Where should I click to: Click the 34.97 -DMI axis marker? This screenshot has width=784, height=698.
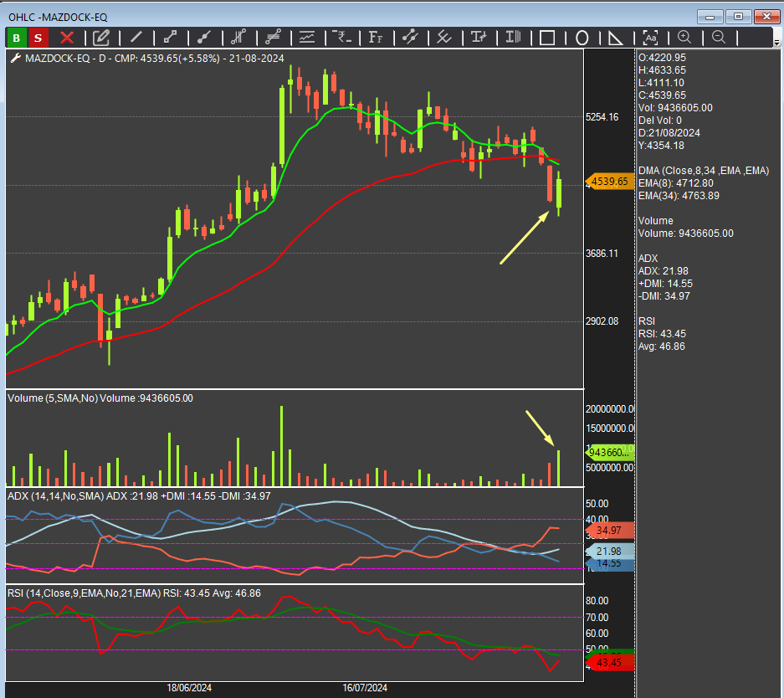click(609, 531)
